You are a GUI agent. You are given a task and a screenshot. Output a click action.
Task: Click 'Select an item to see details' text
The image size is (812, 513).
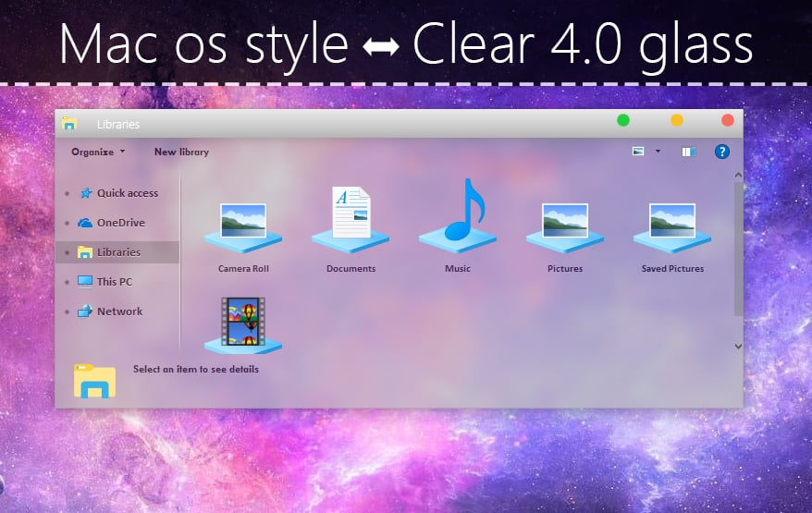click(196, 369)
